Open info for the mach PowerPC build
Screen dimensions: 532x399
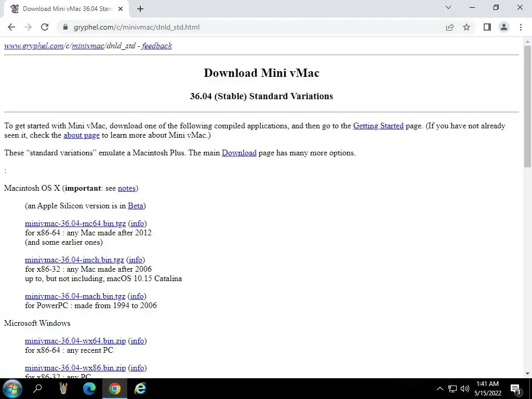click(137, 296)
